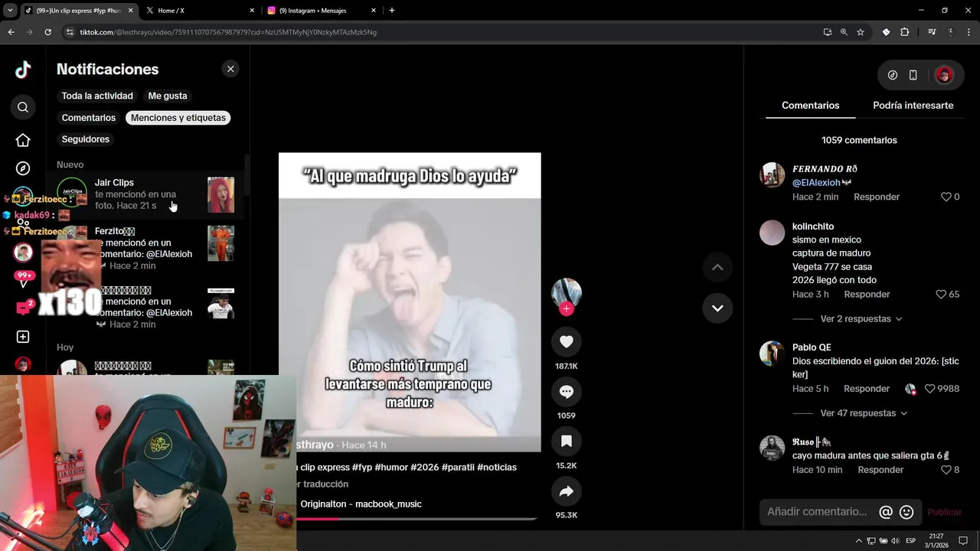
Task: Close the Notificaciones panel
Action: (230, 69)
